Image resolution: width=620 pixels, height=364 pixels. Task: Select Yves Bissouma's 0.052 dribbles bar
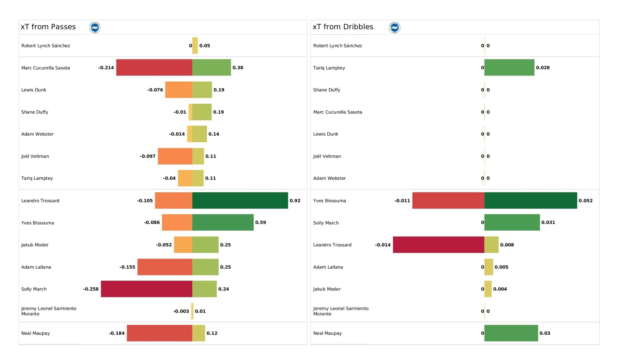click(x=531, y=200)
